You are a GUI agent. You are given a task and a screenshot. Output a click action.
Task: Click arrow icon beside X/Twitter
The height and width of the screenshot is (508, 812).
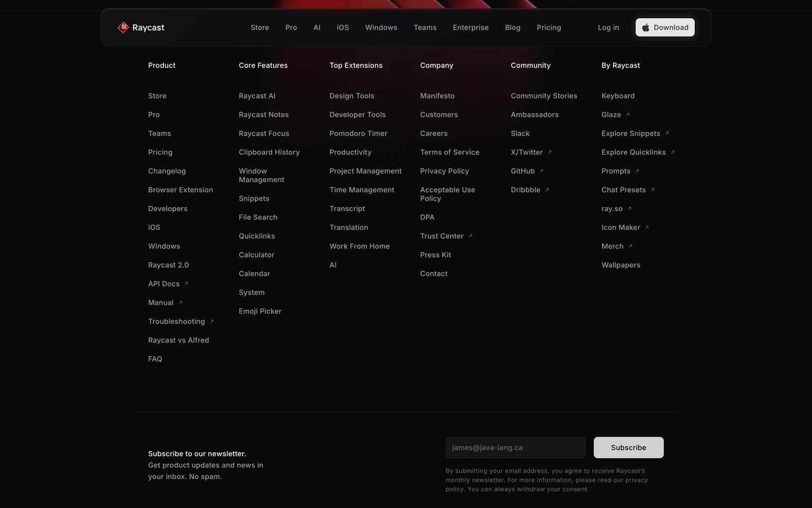click(x=550, y=152)
